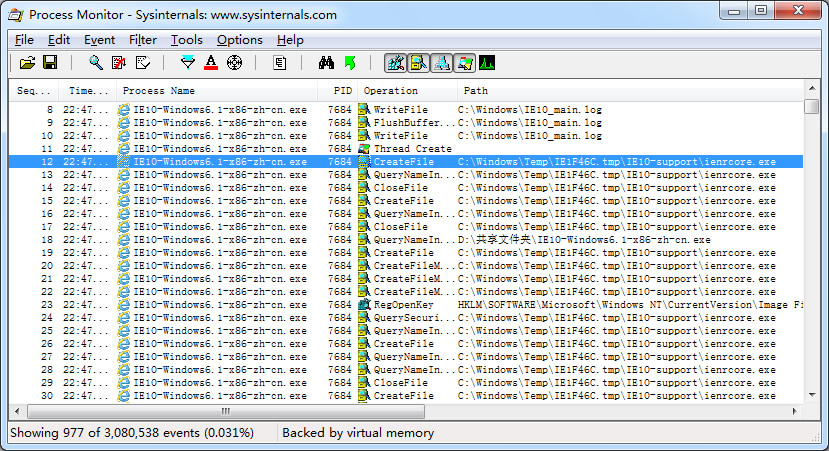Click the registry operation icon in row 23
This screenshot has width=829, height=451.
tap(364, 305)
